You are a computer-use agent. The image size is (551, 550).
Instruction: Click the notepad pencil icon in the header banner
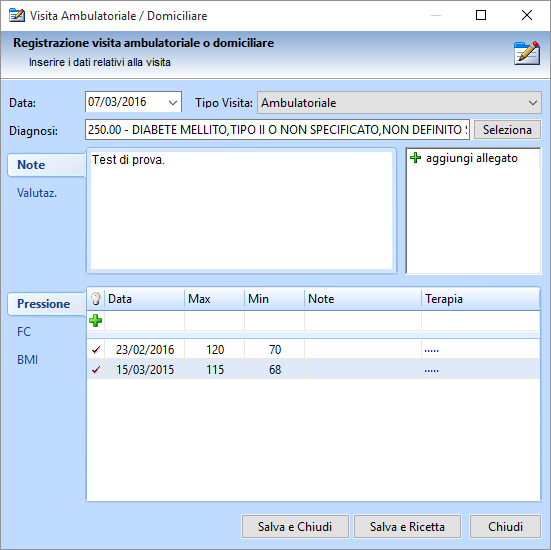pyautogui.click(x=526, y=53)
